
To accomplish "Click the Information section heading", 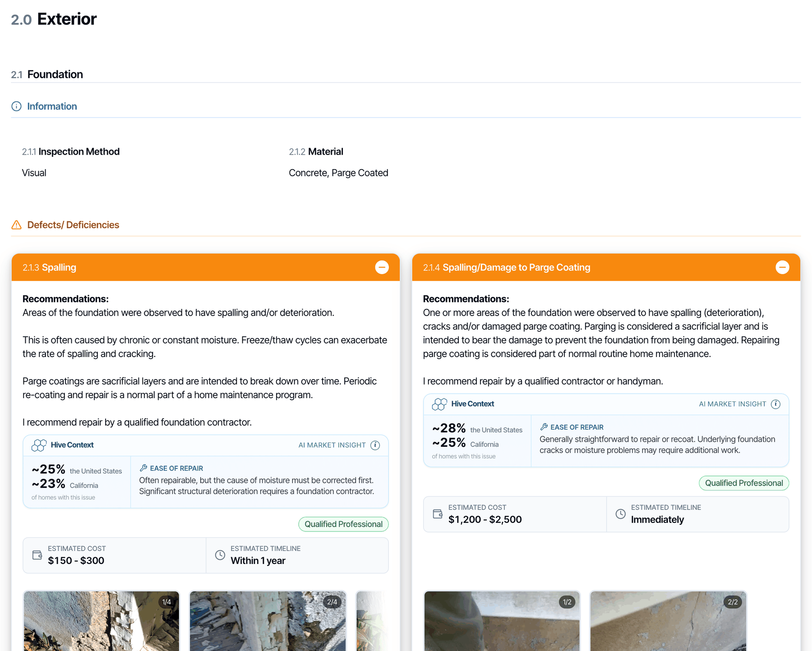I will click(x=52, y=106).
